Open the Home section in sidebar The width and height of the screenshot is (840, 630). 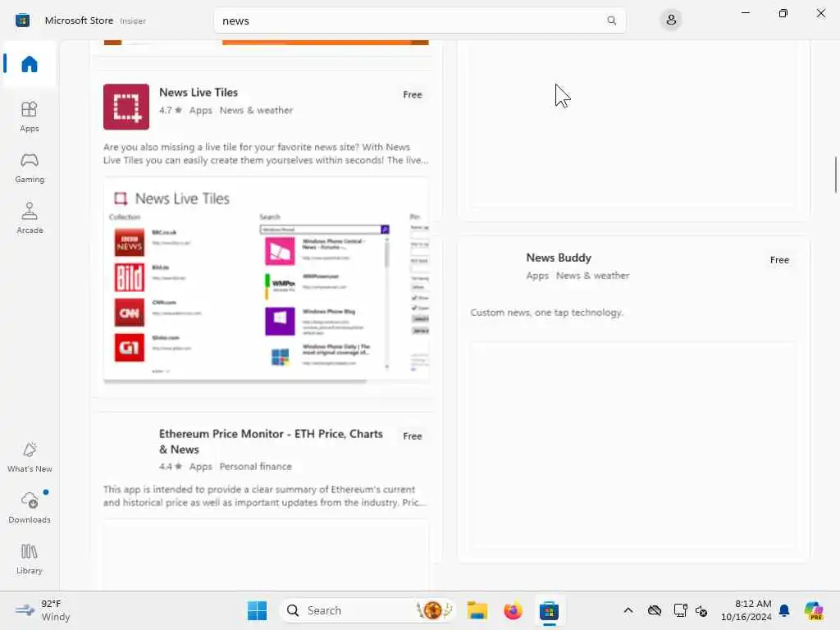point(29,64)
